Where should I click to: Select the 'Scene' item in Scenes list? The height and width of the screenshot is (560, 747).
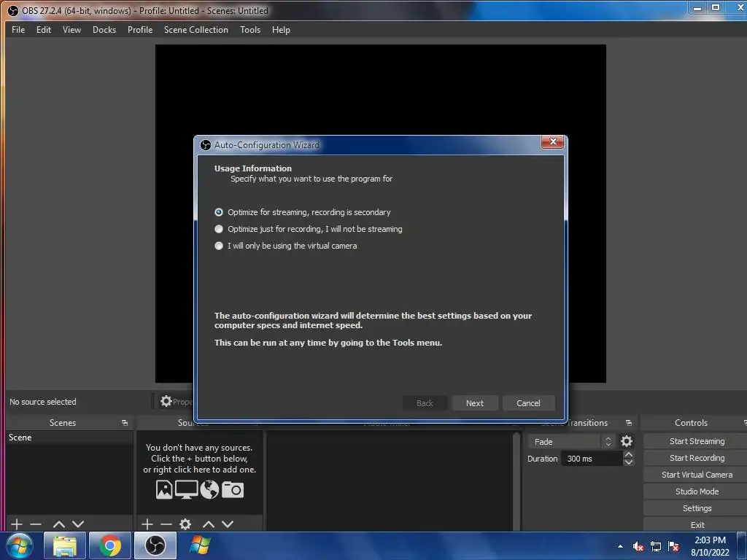pyautogui.click(x=69, y=437)
